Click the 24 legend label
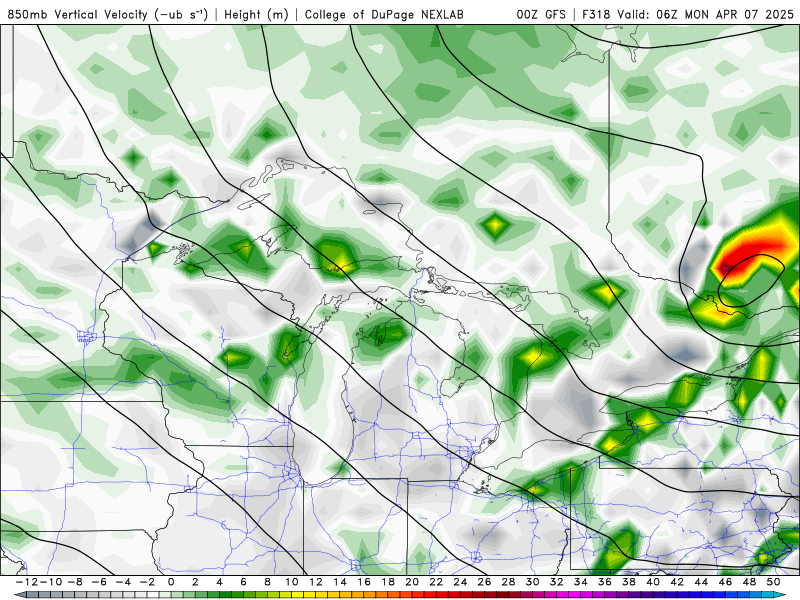Image resolution: width=800 pixels, height=600 pixels. coord(460,582)
